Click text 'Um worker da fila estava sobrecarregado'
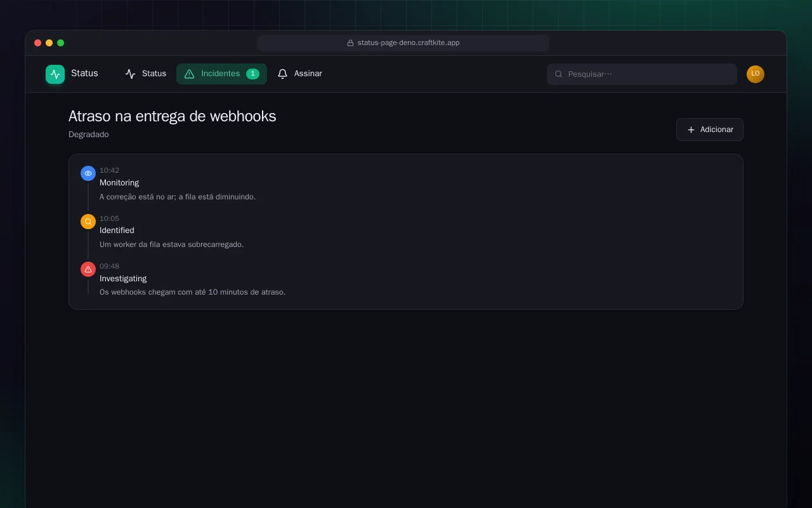This screenshot has width=812, height=508. [171, 244]
